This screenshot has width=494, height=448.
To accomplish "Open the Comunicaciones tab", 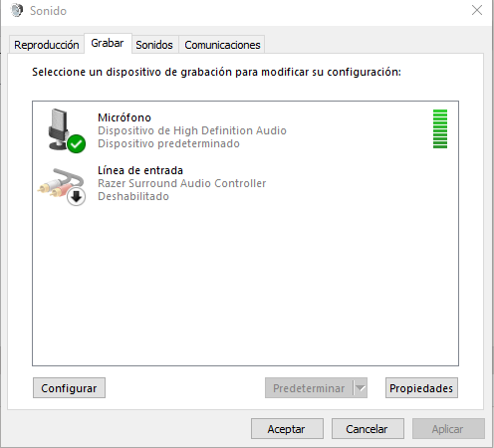I will (222, 45).
